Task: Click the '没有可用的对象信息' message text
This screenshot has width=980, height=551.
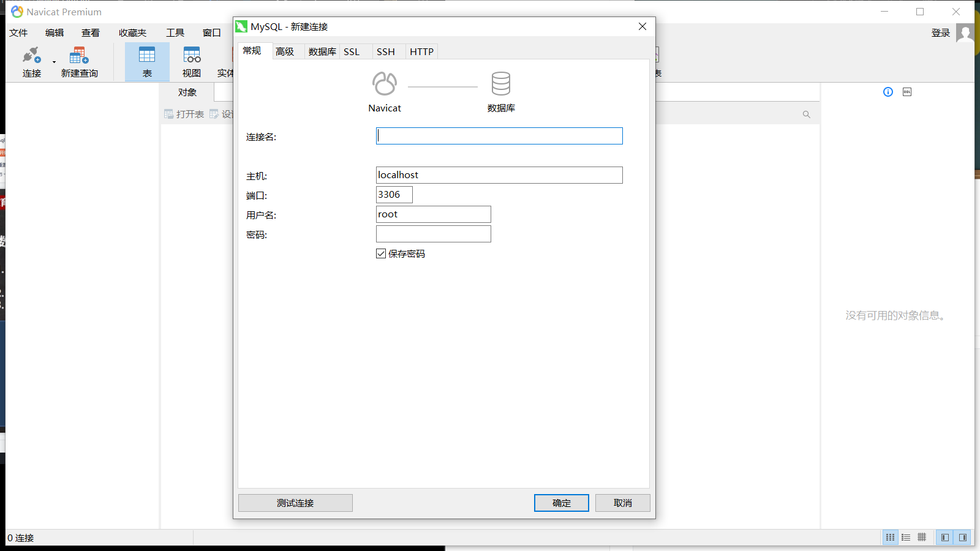Action: (897, 315)
